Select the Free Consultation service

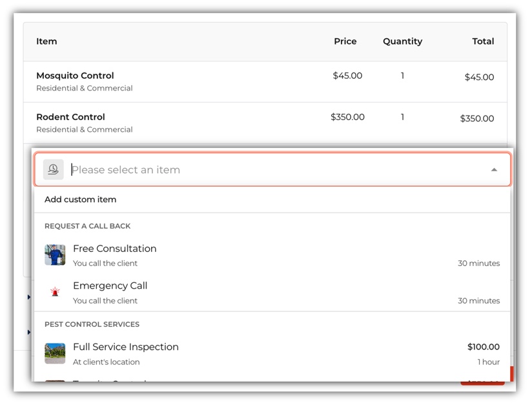point(115,249)
